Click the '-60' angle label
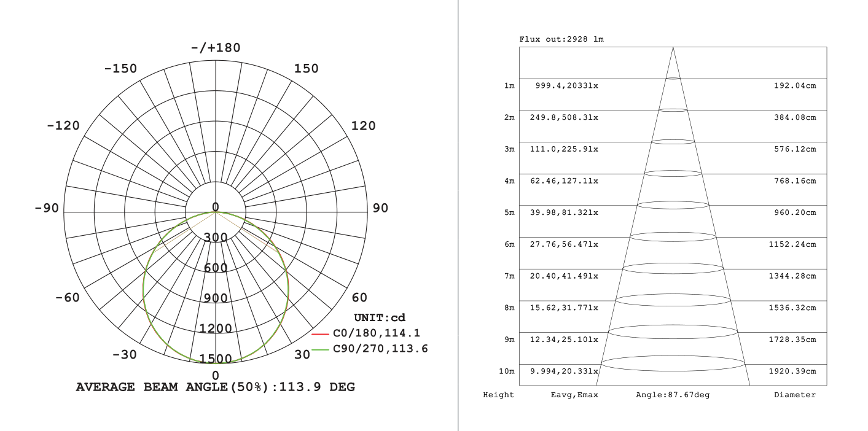The width and height of the screenshot is (868, 431). pyautogui.click(x=67, y=298)
